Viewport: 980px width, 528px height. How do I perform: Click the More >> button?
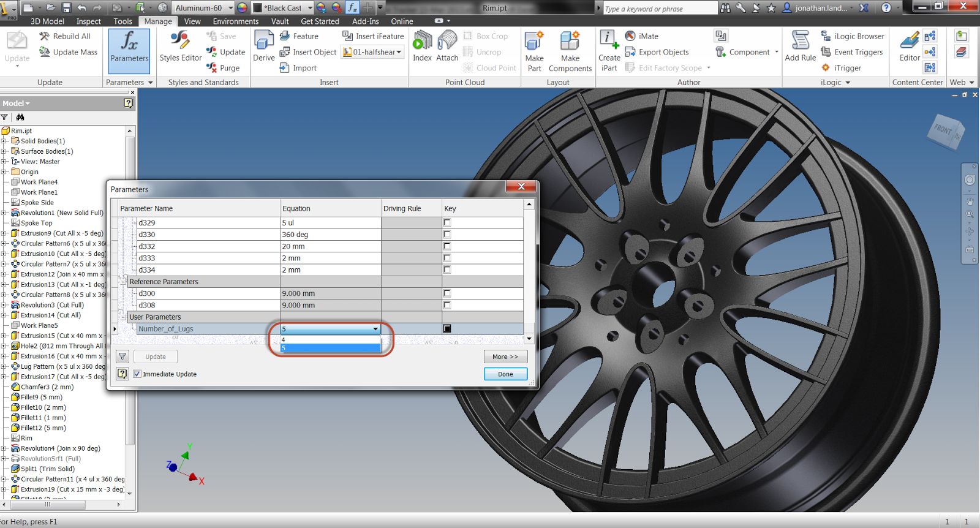point(505,356)
